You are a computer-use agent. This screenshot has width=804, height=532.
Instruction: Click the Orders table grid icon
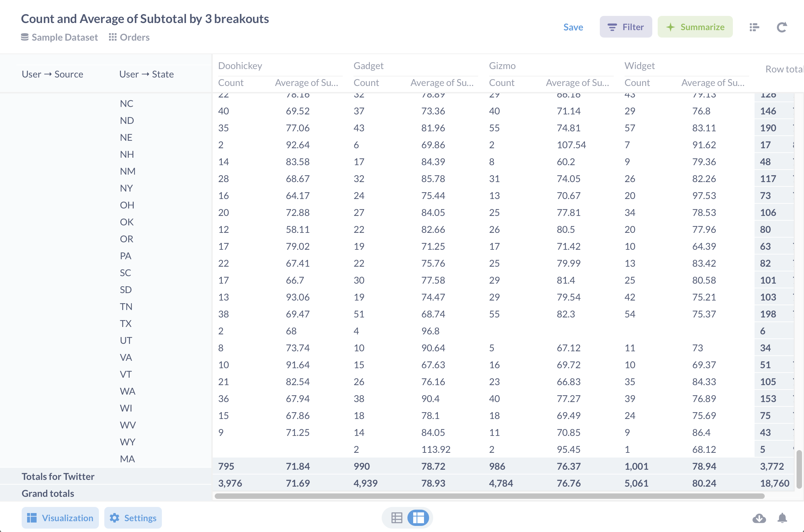point(112,37)
